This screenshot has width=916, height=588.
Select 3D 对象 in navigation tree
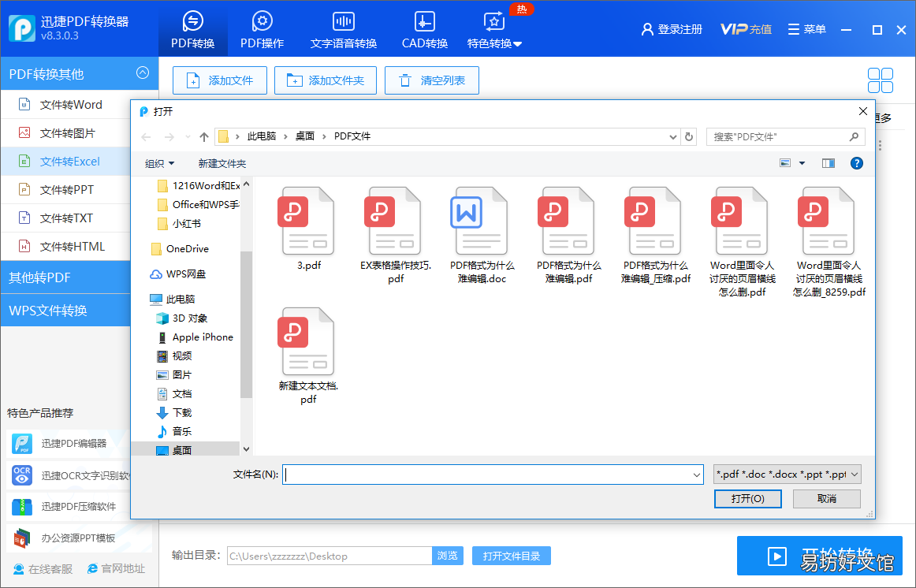182,318
